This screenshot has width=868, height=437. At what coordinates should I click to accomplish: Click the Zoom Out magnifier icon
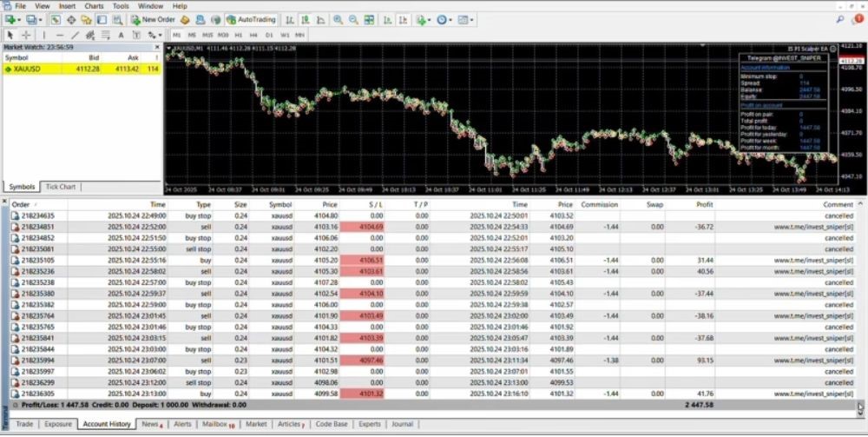[x=353, y=19]
